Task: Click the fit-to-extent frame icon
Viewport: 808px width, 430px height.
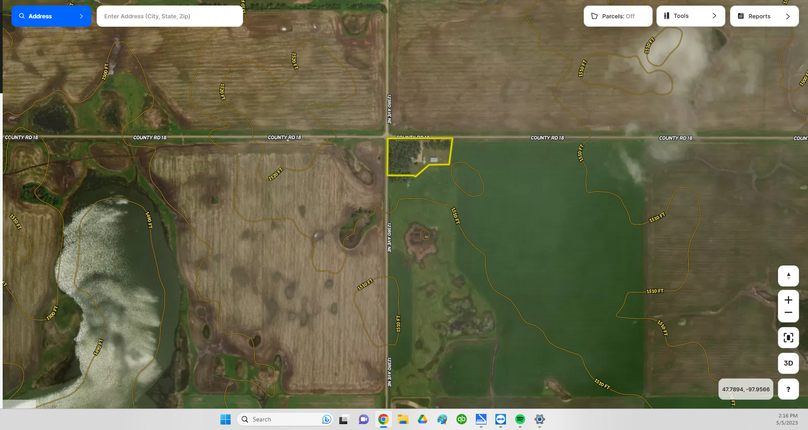Action: (788, 338)
